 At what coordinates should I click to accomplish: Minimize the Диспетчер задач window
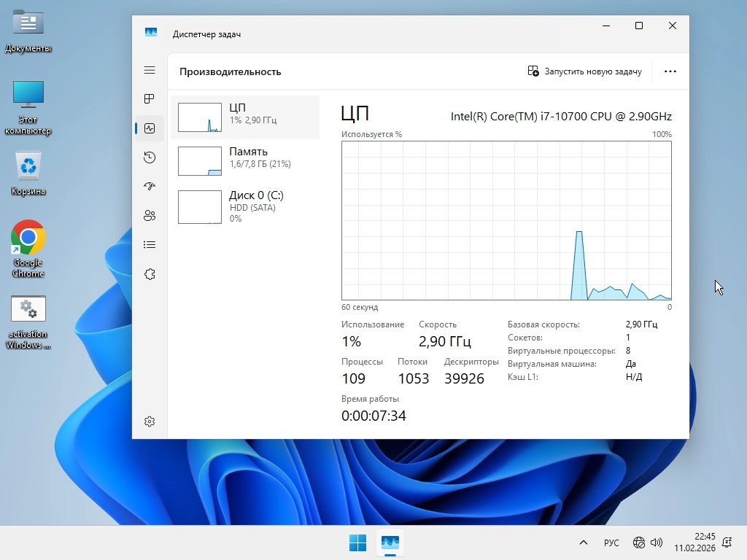tap(606, 26)
